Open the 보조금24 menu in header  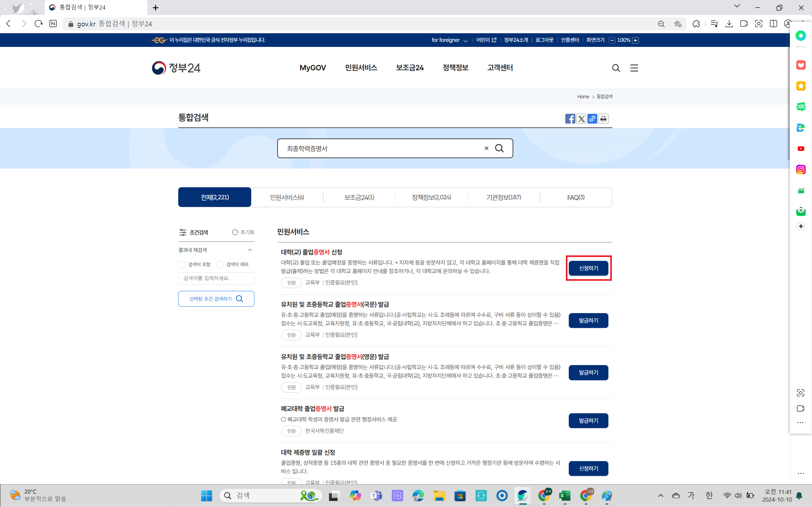pos(410,67)
